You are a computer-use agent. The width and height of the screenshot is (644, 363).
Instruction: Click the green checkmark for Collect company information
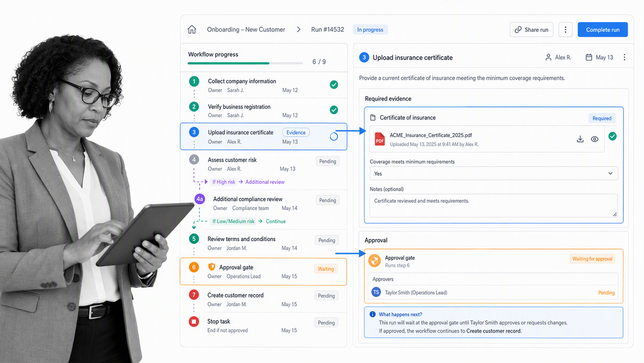click(334, 85)
